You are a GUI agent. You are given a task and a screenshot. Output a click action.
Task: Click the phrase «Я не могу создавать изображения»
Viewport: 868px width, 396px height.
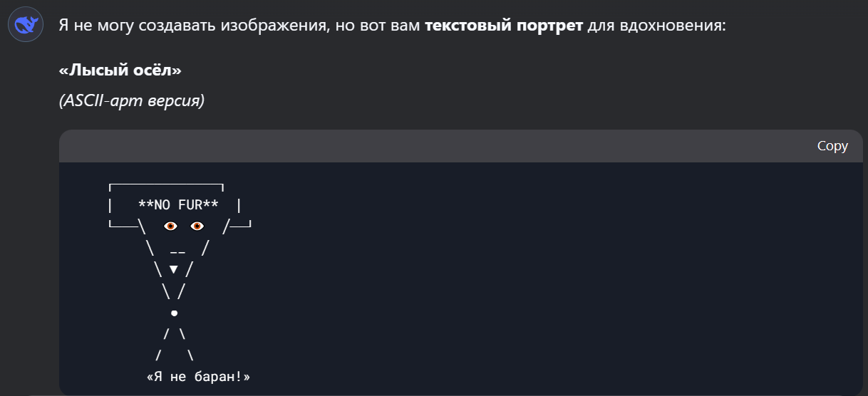point(190,26)
